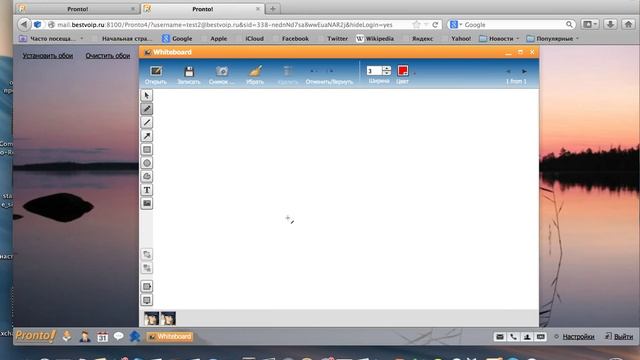Image resolution: width=640 pixels, height=360 pixels.
Task: Expand the Популярные bookmarks folder
Action: click(x=553, y=38)
